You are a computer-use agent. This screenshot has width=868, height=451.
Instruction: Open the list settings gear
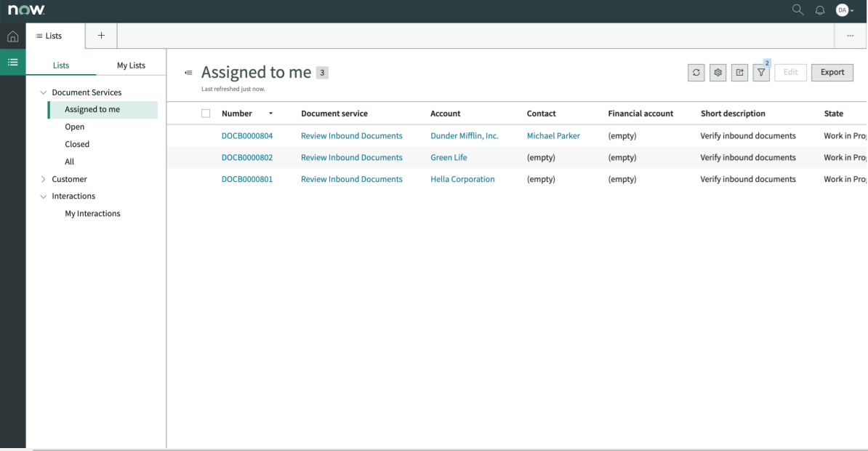coord(718,72)
